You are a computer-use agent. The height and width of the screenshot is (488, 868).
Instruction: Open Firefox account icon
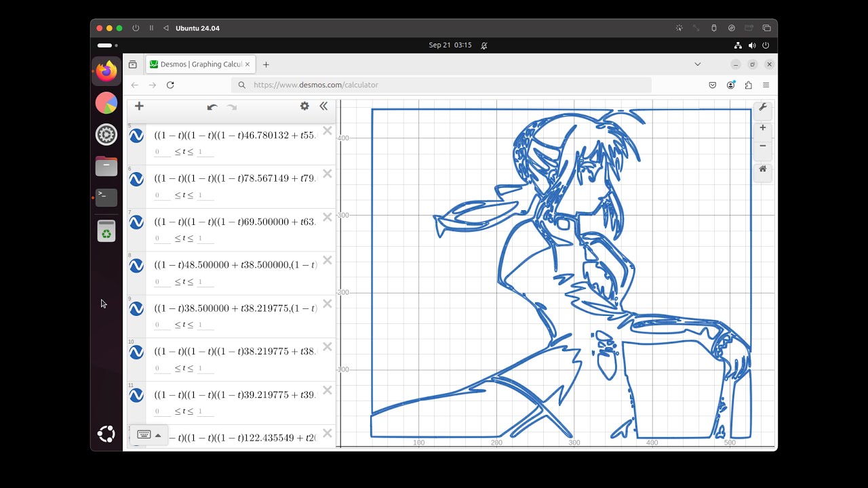pos(730,85)
